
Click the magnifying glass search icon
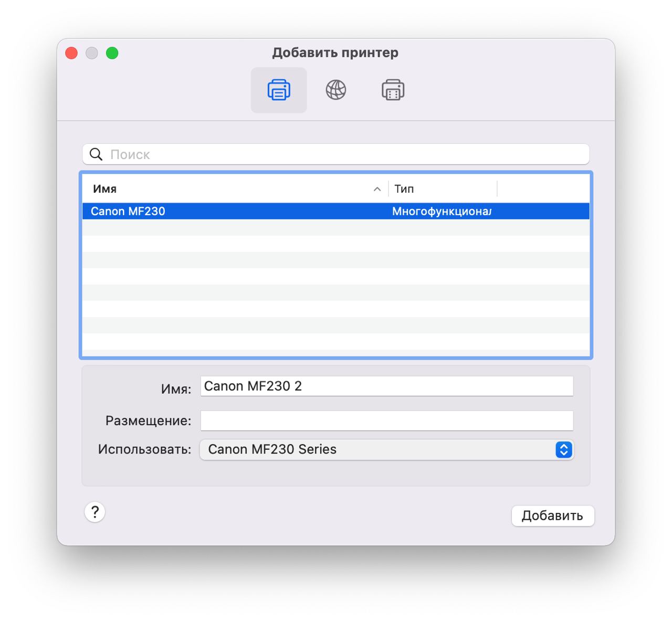pyautogui.click(x=96, y=154)
